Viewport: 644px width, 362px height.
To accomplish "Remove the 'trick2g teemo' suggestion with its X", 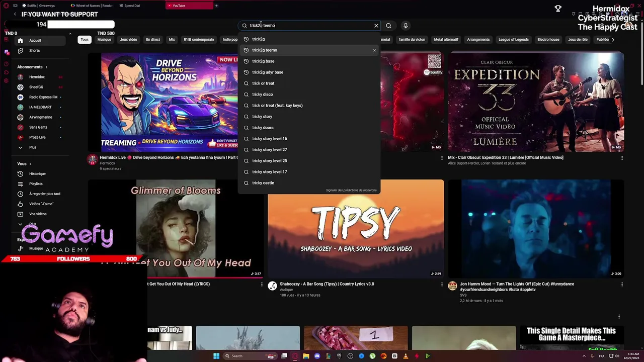I will coord(374,50).
